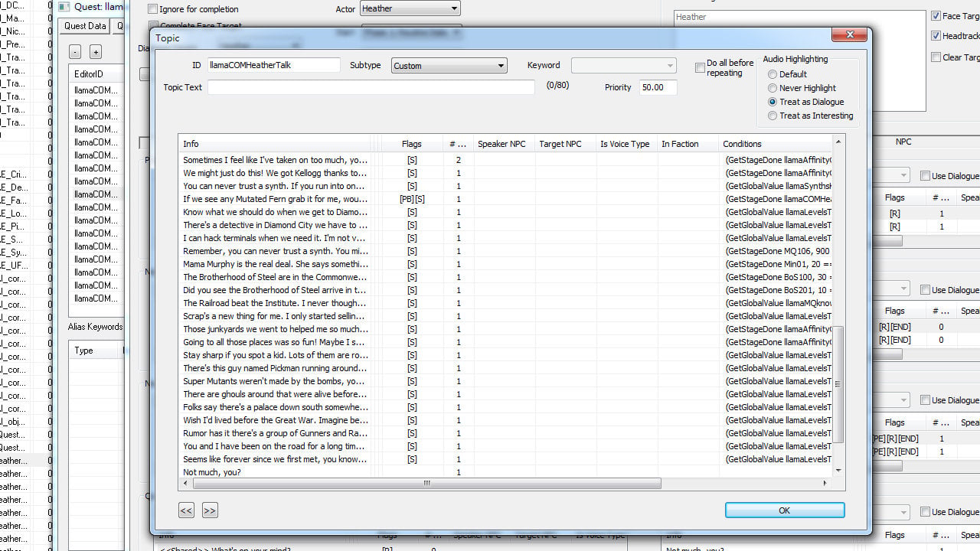Screen dimensions: 980x551
Task: Select the Never Highlight radio option
Action: tap(773, 88)
